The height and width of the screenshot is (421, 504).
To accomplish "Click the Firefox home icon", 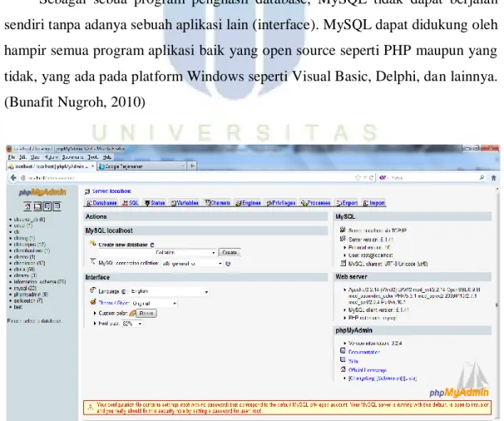I will 494,177.
